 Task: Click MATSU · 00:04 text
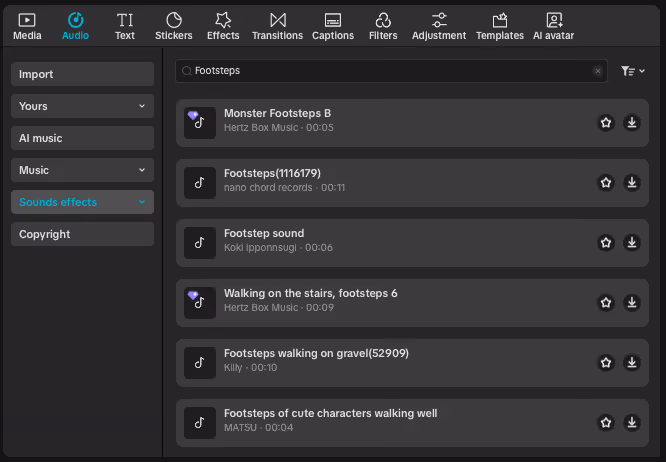click(258, 427)
